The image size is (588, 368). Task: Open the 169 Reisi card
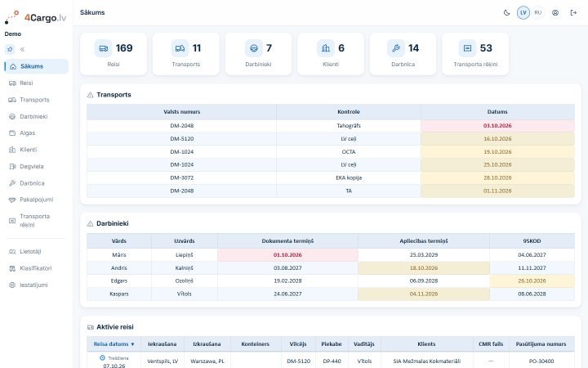[x=114, y=54]
